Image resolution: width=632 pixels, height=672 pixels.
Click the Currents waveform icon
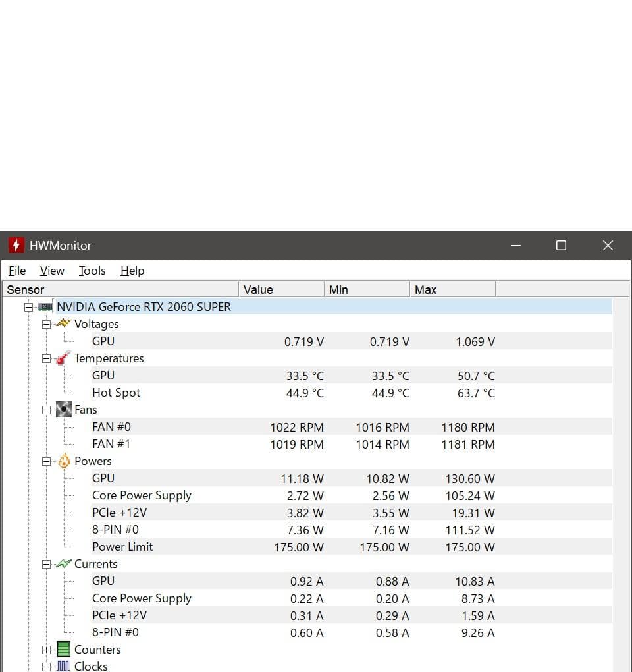coord(63,564)
